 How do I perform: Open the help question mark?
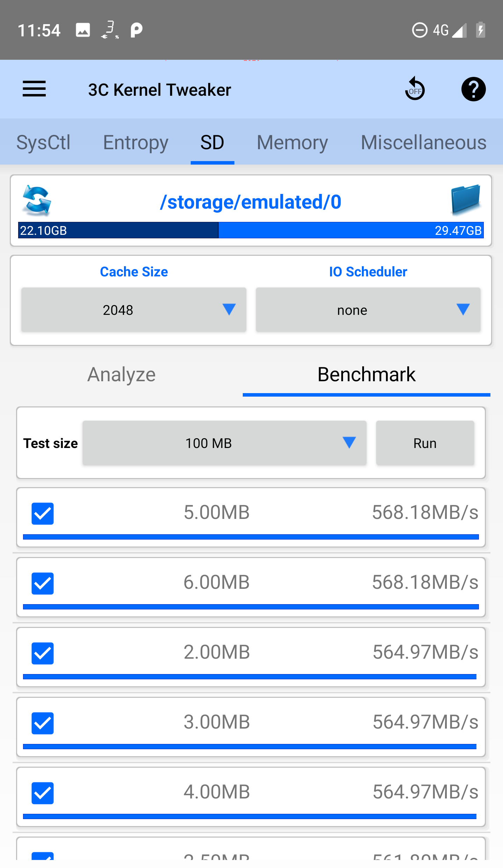pos(473,89)
